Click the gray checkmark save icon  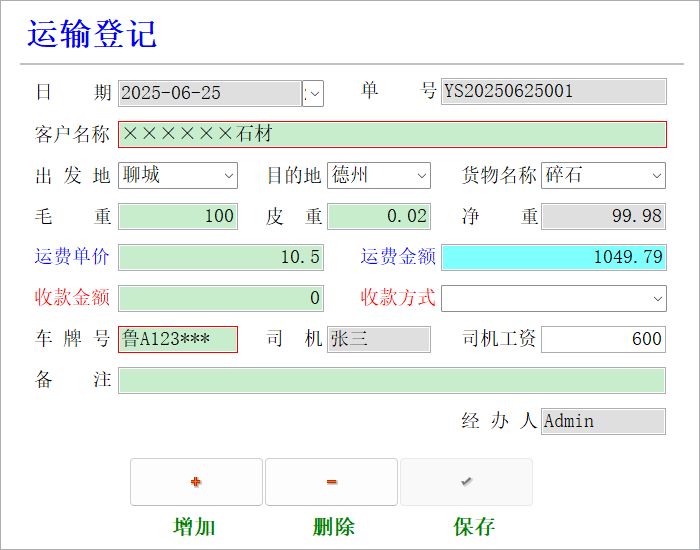tap(466, 481)
